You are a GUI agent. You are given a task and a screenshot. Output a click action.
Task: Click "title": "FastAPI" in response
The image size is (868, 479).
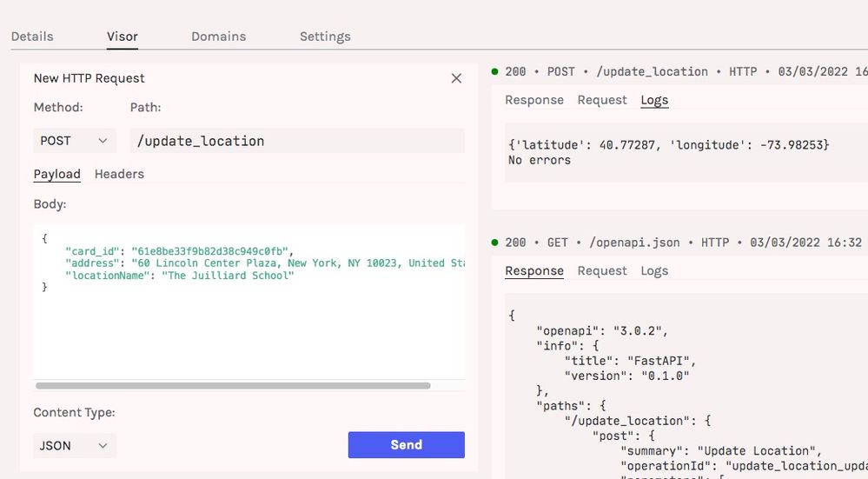630,361
